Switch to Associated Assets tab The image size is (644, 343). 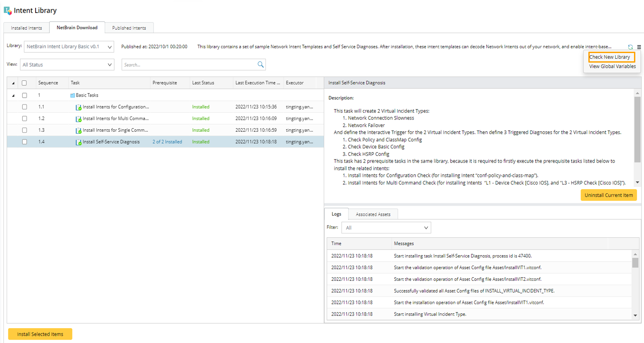pos(373,214)
